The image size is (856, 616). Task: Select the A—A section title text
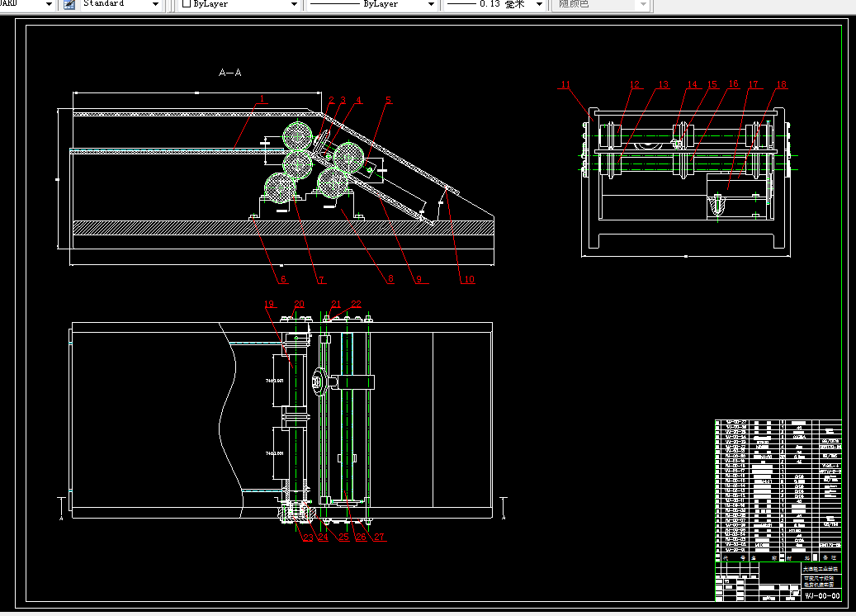tap(229, 72)
